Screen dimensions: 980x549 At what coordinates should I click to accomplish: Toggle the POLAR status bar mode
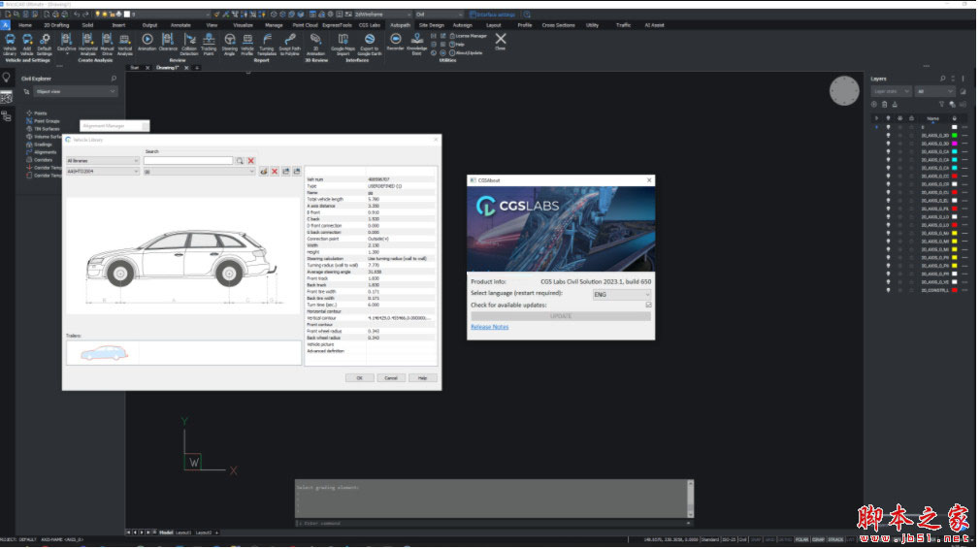pos(802,538)
